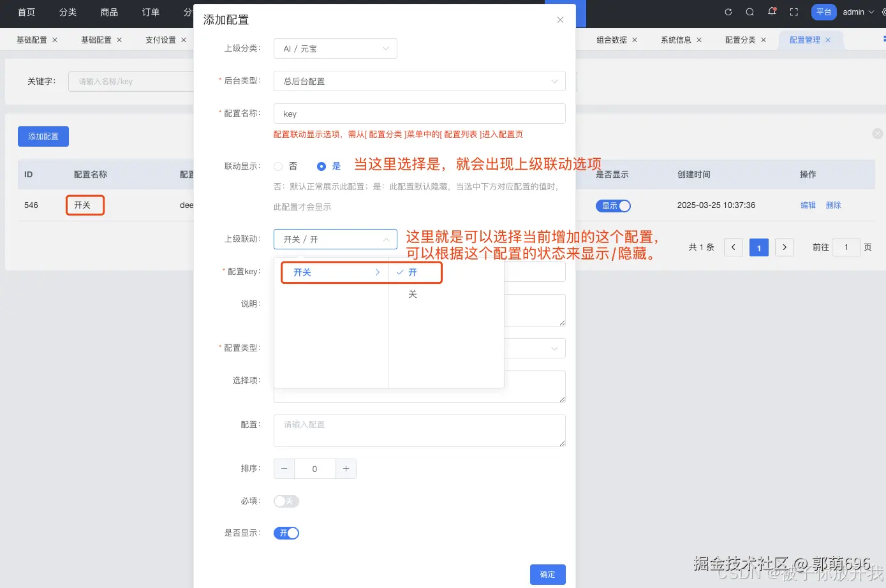
Task: Click the 配置 textarea
Action: coord(420,431)
